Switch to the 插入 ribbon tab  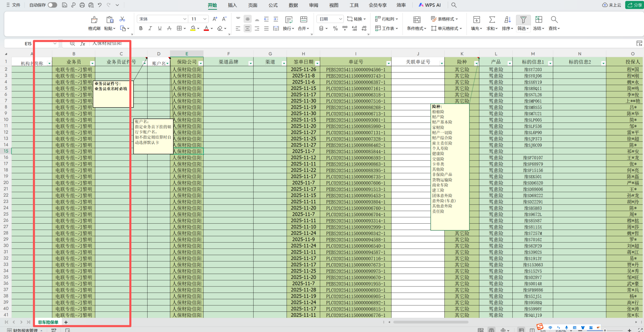[232, 5]
